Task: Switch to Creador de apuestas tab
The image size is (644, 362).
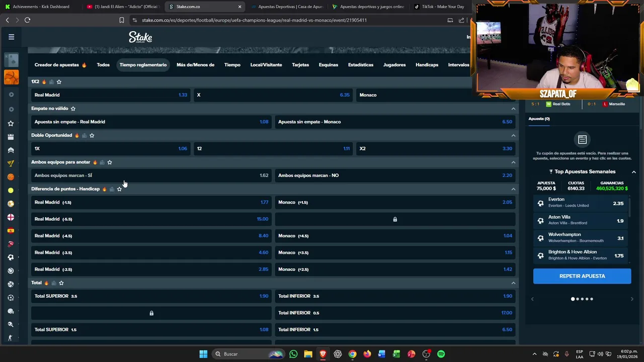Action: click(x=60, y=65)
